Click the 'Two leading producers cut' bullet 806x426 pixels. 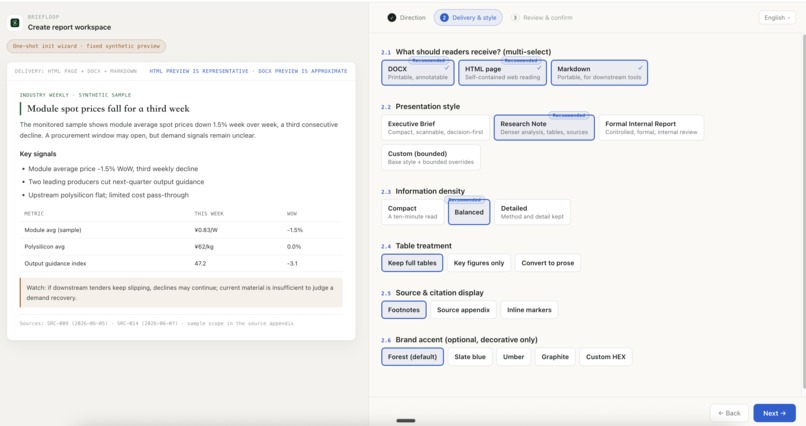coord(116,182)
